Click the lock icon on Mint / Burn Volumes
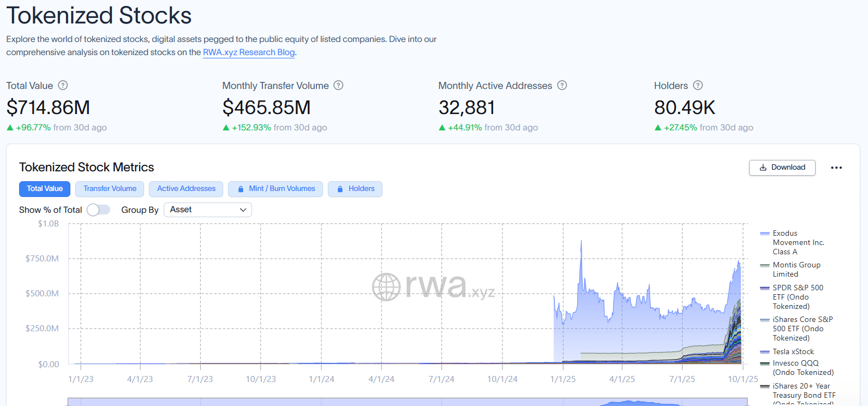This screenshot has height=406, width=868. (x=241, y=189)
